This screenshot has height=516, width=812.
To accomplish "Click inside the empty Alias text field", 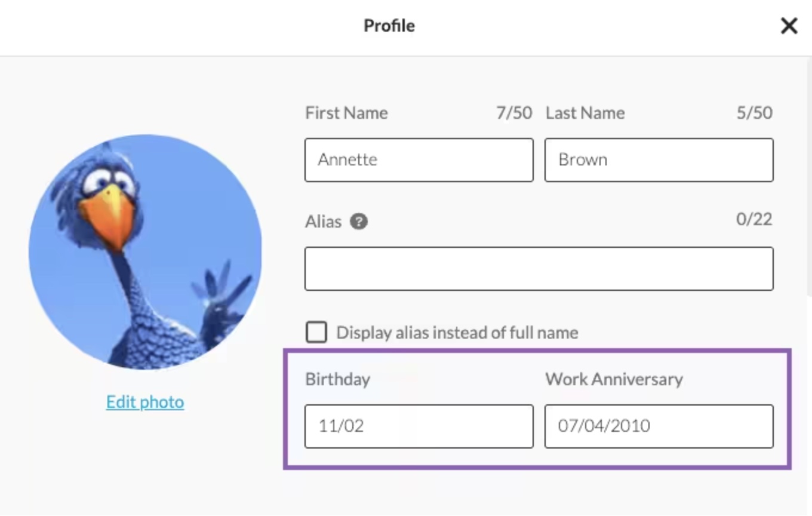I will [537, 268].
